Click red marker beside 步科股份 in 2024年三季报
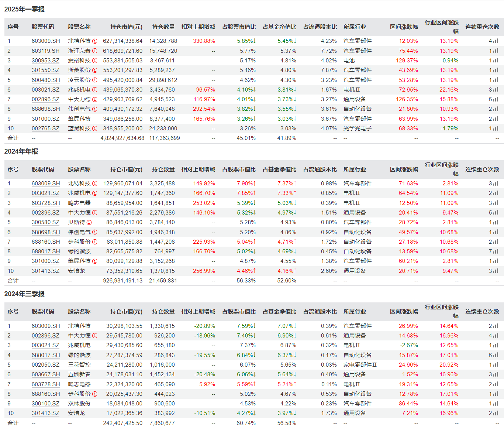This screenshot has height=432, width=504. pos(95,394)
